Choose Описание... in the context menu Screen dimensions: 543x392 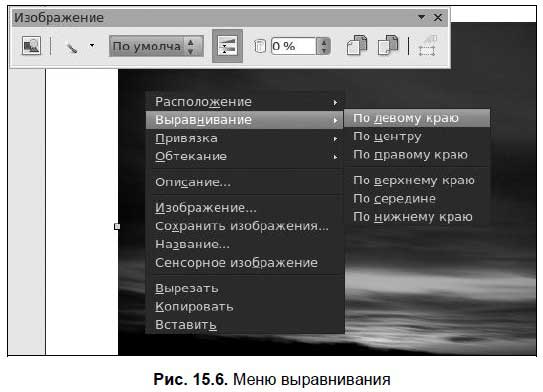pyautogui.click(x=244, y=182)
